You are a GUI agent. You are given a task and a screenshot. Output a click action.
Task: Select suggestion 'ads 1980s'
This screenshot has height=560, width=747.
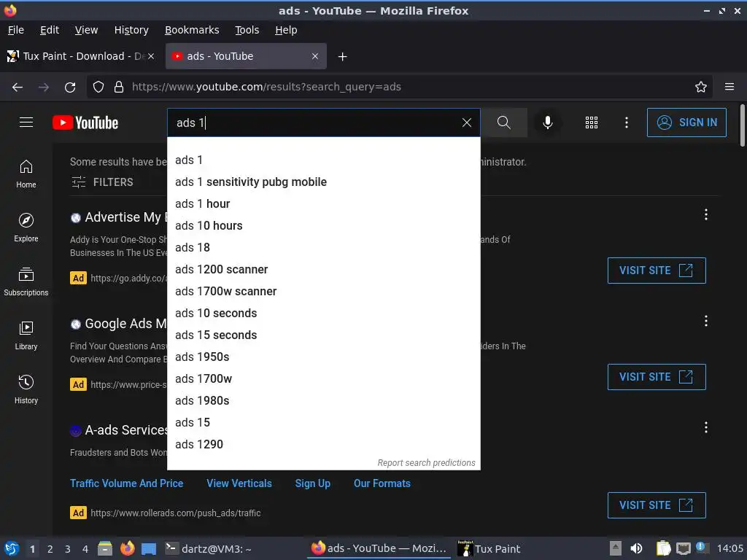[323, 401]
